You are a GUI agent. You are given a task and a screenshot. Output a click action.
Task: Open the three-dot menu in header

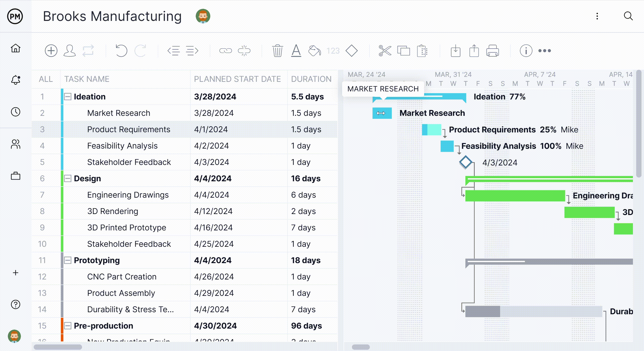click(597, 16)
